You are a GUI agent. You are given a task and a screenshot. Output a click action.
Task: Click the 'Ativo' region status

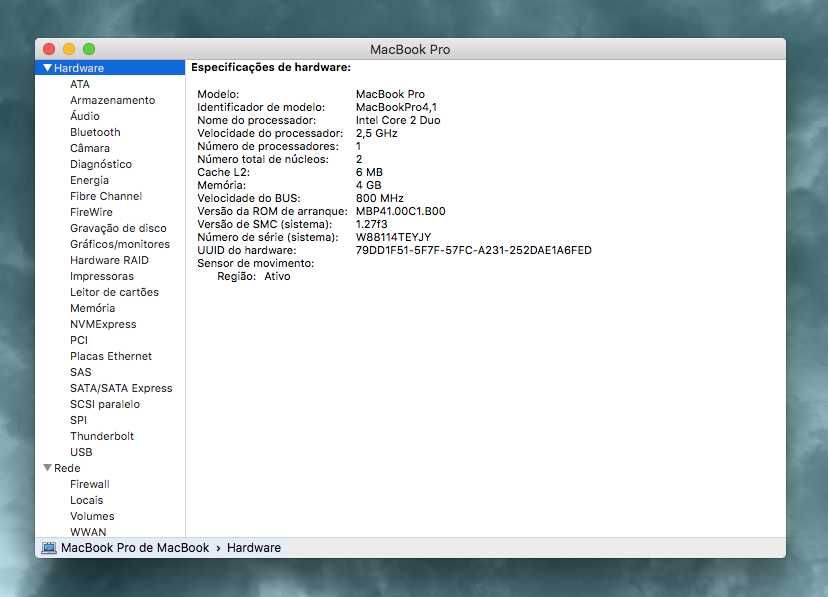point(277,276)
